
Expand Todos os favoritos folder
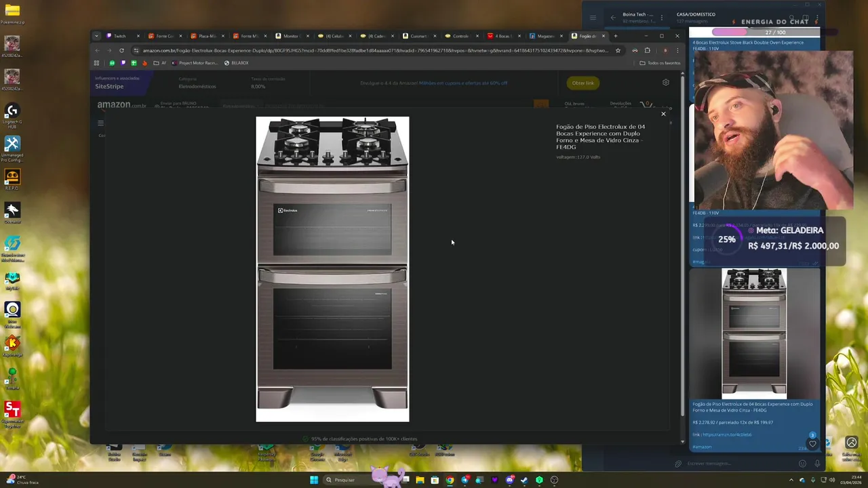(660, 63)
